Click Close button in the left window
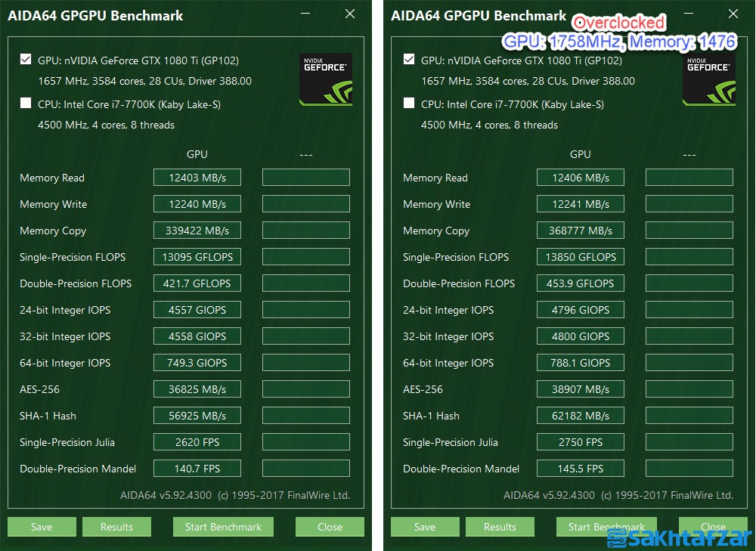Screen dimensions: 756x551 click(330, 527)
